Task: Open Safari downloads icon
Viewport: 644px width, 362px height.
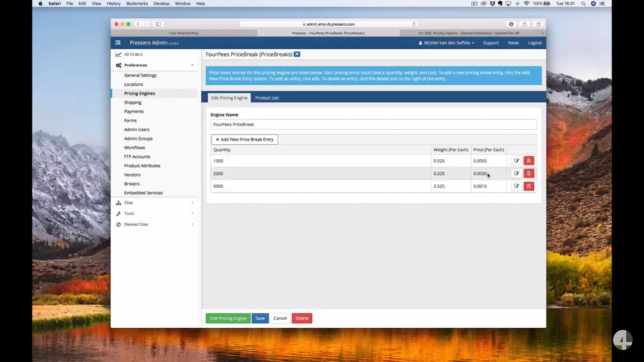Action: pos(511,24)
